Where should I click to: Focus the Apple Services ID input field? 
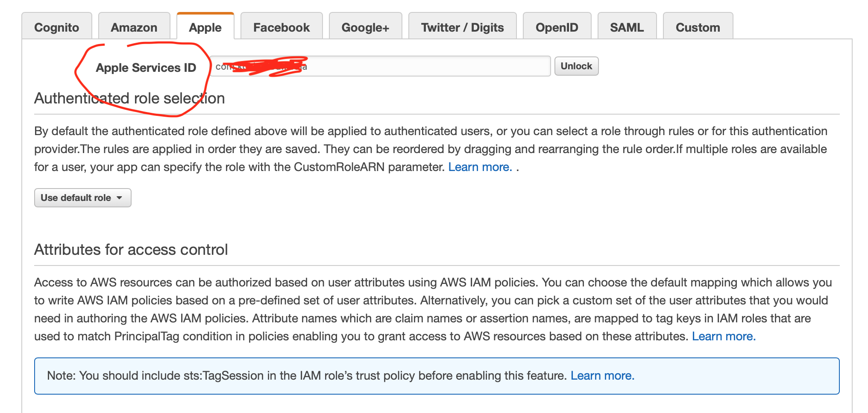point(380,66)
